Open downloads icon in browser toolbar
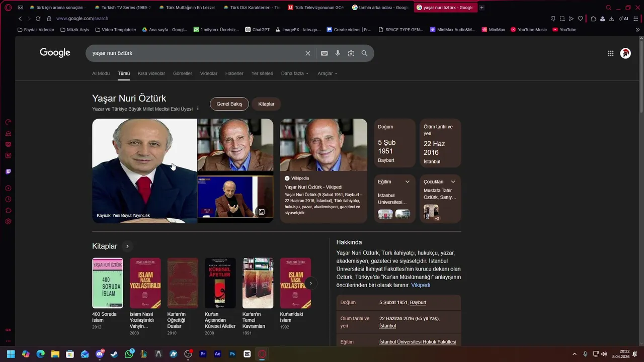 point(611,19)
